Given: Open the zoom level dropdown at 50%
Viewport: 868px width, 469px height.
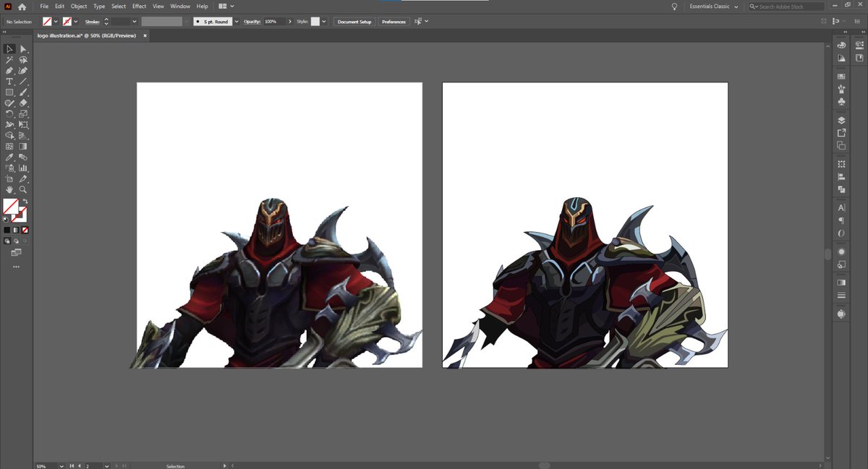Looking at the screenshot, I should [62, 466].
